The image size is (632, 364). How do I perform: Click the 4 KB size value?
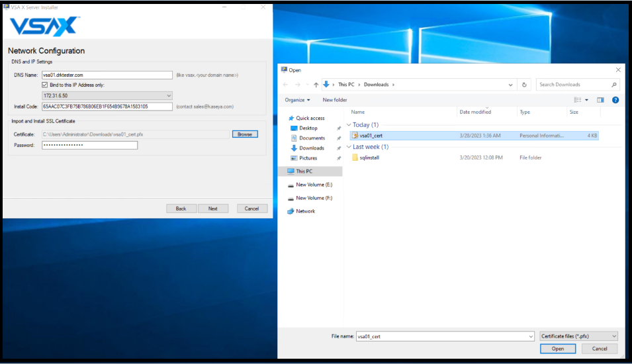point(592,136)
